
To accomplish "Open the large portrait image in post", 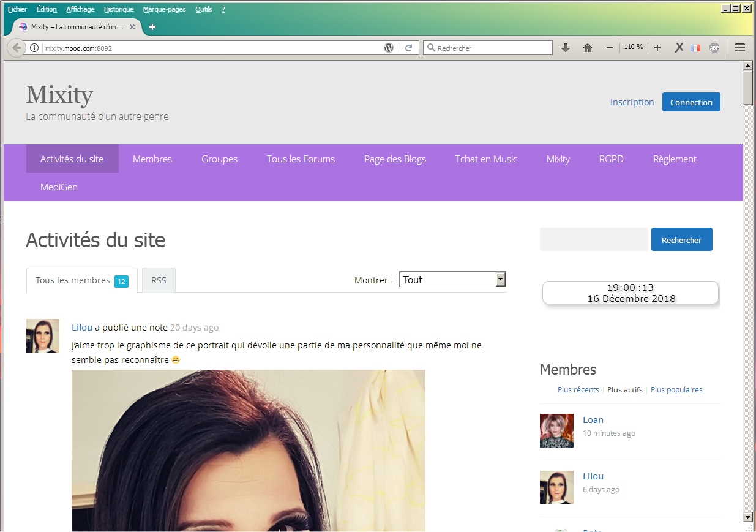I will click(x=249, y=450).
